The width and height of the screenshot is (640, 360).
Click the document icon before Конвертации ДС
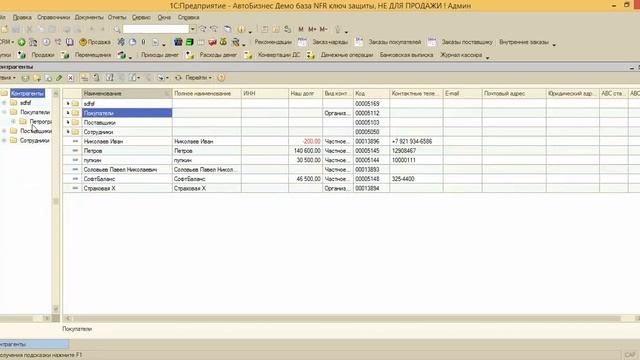point(248,55)
